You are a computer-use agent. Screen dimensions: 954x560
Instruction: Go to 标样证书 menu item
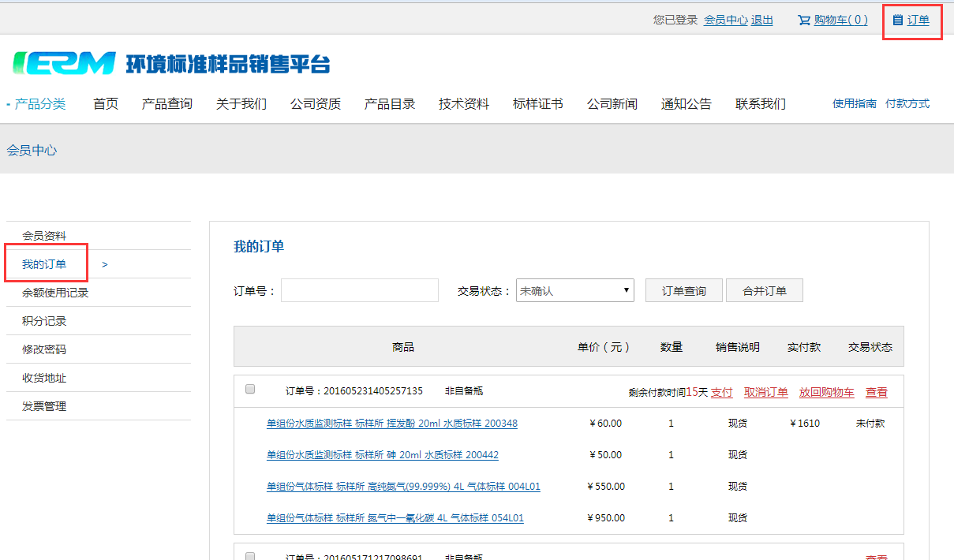537,103
